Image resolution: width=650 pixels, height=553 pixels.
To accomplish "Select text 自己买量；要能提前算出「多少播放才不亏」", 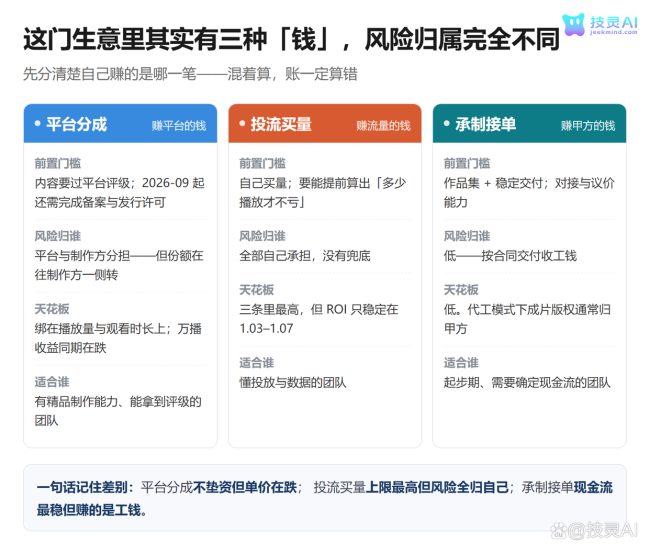I will (x=323, y=192).
